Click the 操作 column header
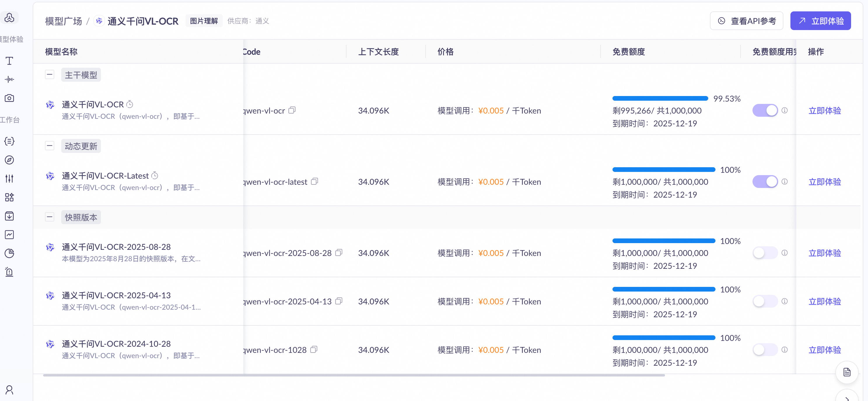The height and width of the screenshot is (401, 868). [816, 52]
